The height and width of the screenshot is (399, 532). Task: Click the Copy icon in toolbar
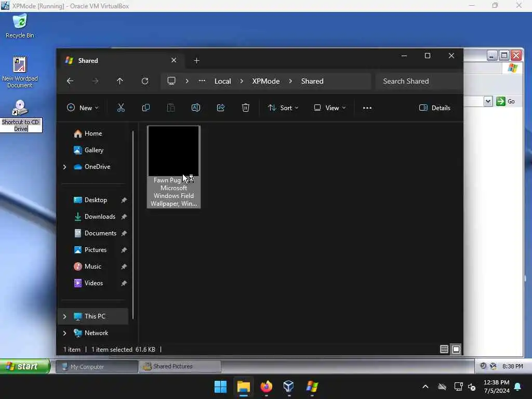click(x=146, y=108)
